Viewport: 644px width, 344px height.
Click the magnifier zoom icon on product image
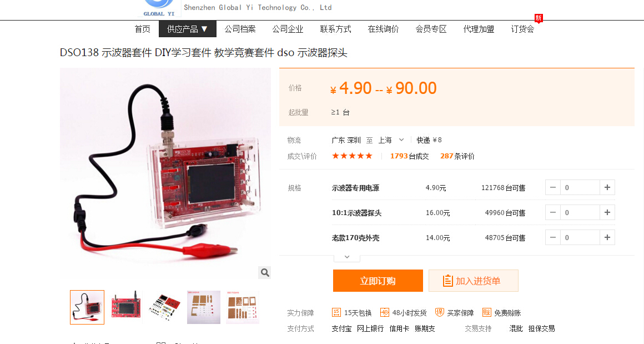tap(264, 272)
